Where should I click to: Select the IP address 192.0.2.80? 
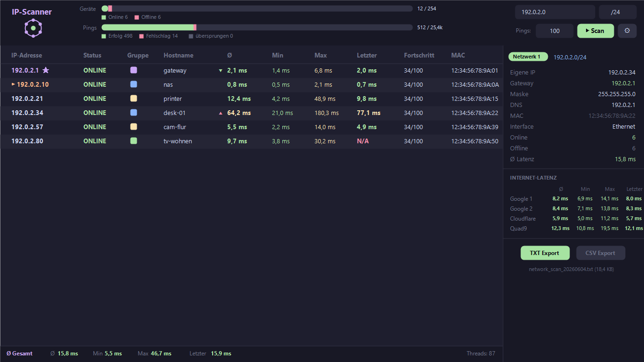coord(27,141)
